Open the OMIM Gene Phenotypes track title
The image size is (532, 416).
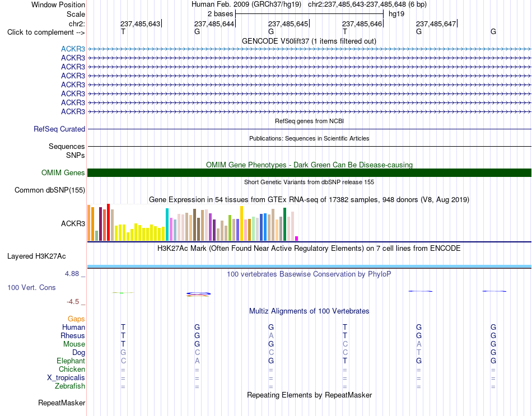(309, 165)
